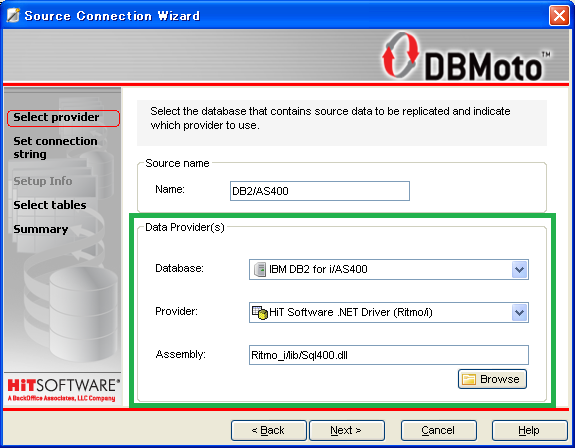
Task: Go to Next wizard step
Action: (x=347, y=430)
